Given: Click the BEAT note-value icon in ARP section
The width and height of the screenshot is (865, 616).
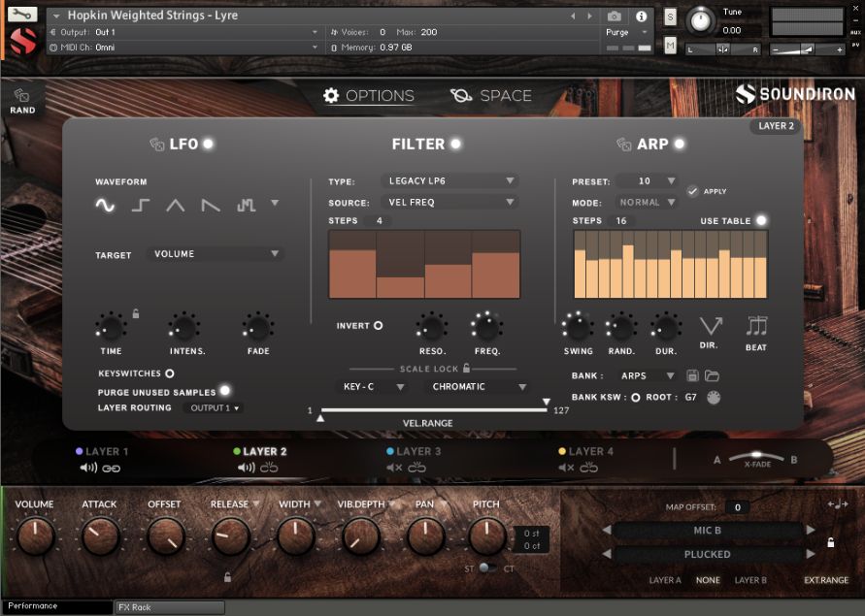Looking at the screenshot, I should click(x=755, y=325).
